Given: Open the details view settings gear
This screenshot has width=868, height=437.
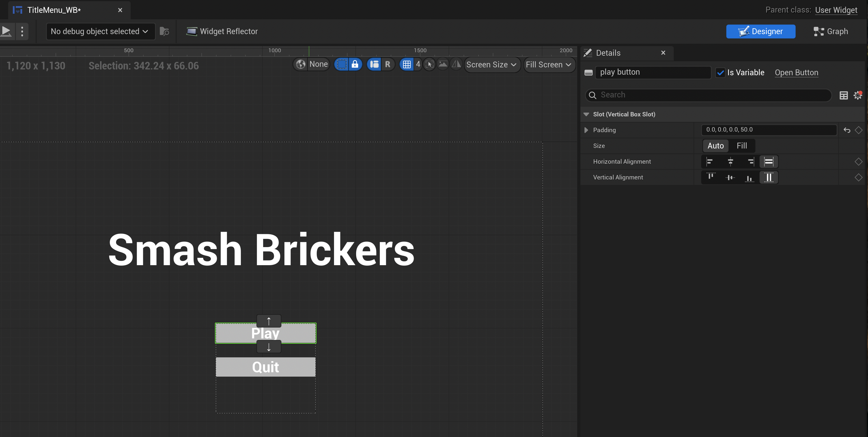Looking at the screenshot, I should click(x=857, y=95).
